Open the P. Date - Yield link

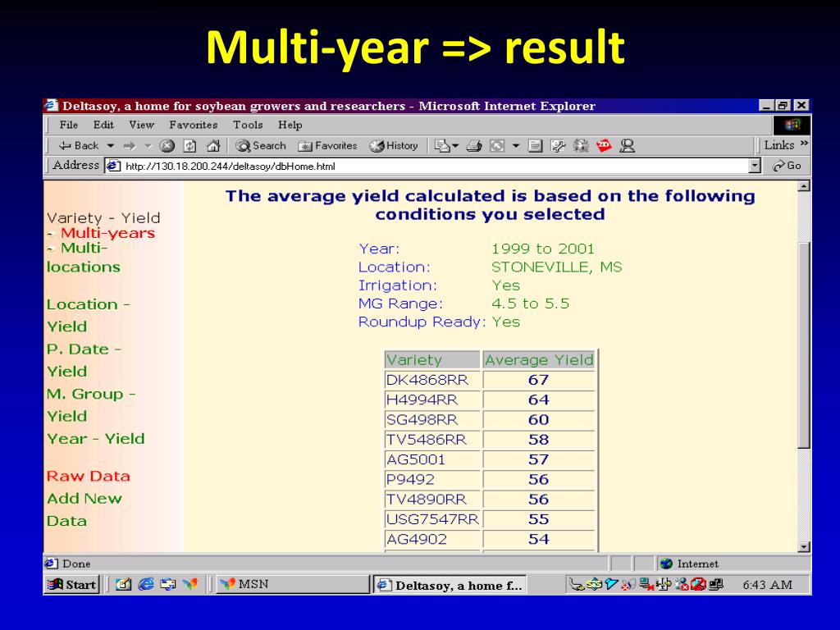84,360
